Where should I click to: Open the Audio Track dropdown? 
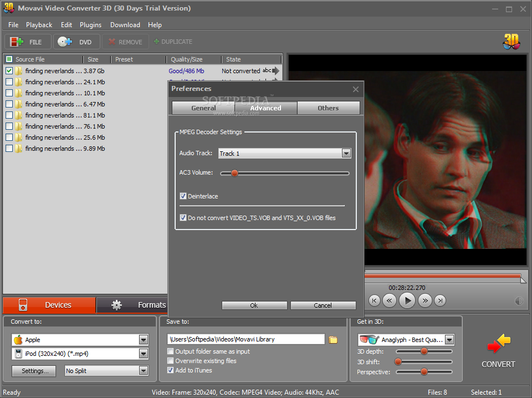[346, 154]
